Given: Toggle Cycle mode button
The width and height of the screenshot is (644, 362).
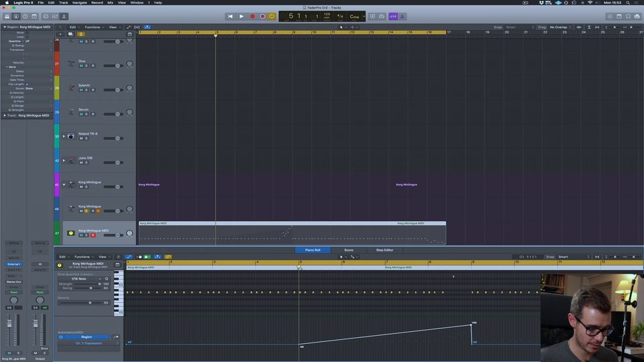Looking at the screenshot, I should coord(272,16).
